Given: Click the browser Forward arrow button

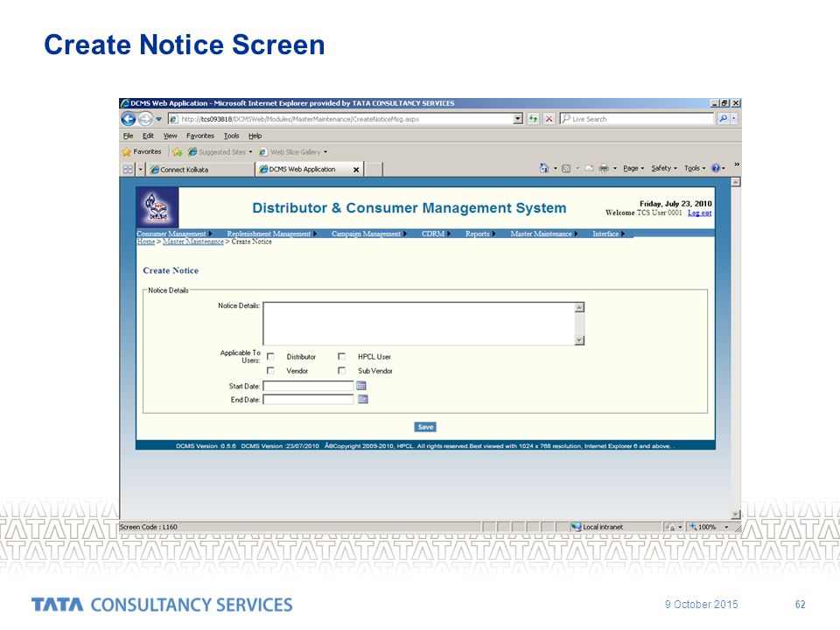Looking at the screenshot, I should tap(145, 119).
